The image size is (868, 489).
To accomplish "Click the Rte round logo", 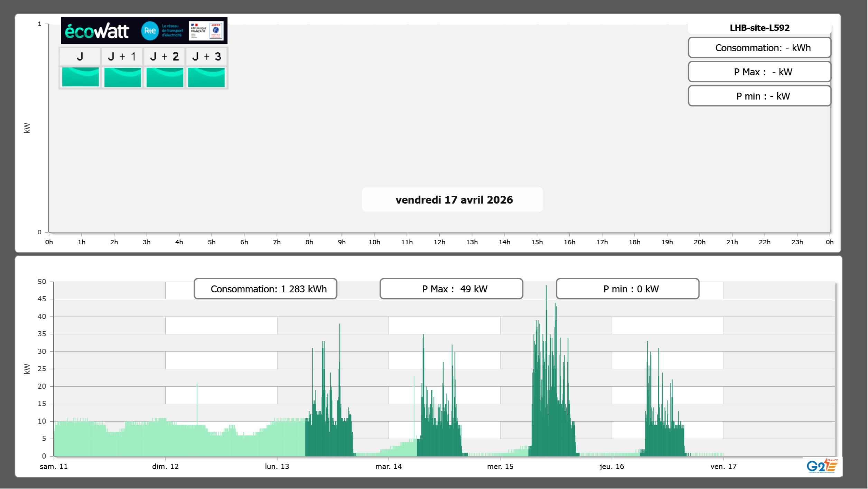I will coord(150,31).
